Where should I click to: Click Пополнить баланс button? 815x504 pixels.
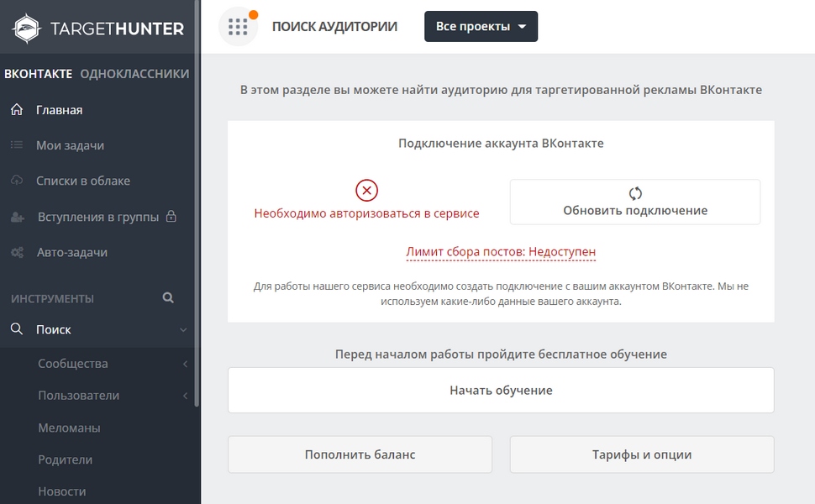pyautogui.click(x=360, y=454)
